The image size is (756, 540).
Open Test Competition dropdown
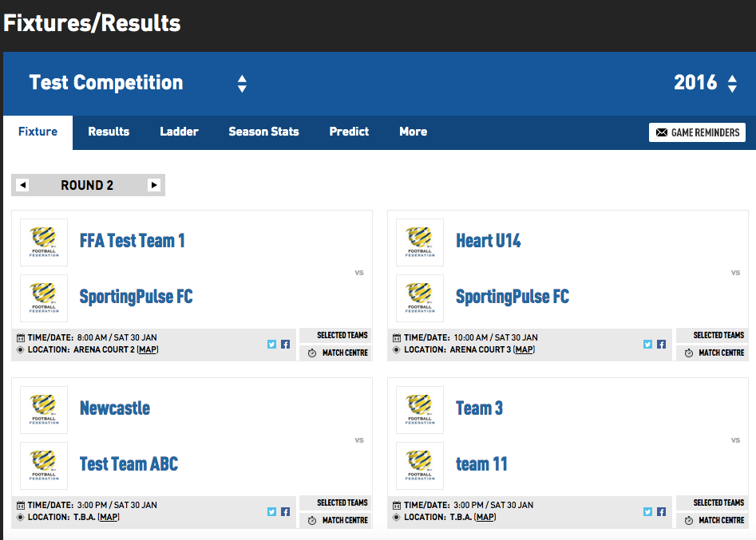(138, 83)
